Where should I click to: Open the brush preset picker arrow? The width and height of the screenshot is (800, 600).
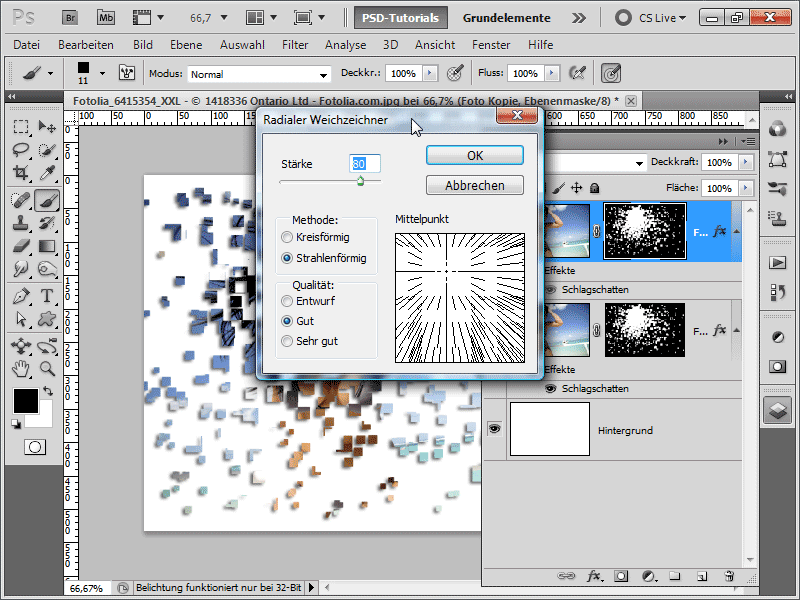pyautogui.click(x=102, y=73)
